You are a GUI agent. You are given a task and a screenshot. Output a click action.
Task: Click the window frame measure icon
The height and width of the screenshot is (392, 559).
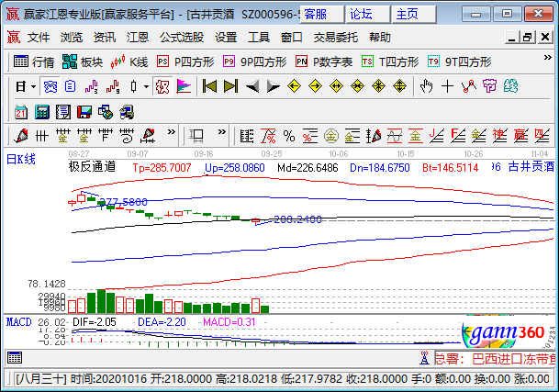[196, 136]
